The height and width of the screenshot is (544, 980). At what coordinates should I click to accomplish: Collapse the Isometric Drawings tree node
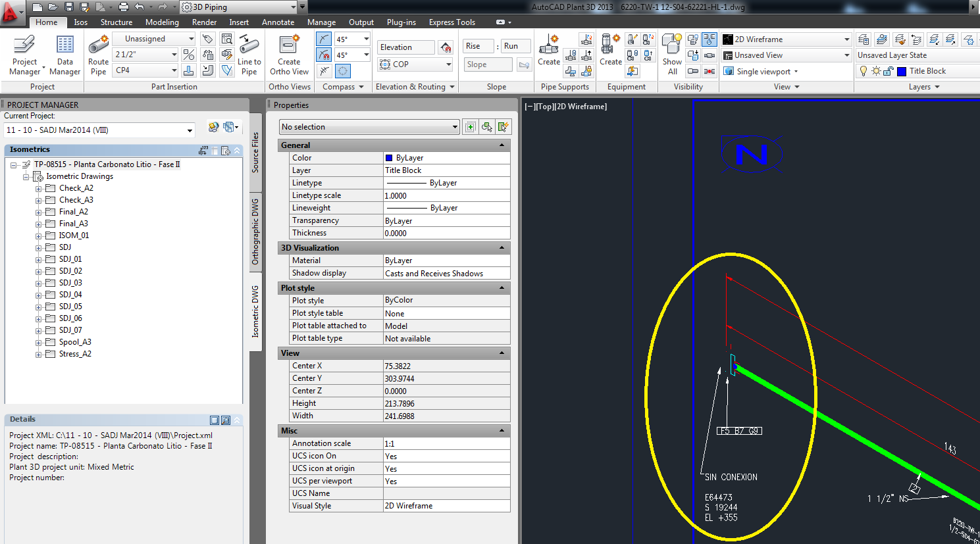(26, 176)
